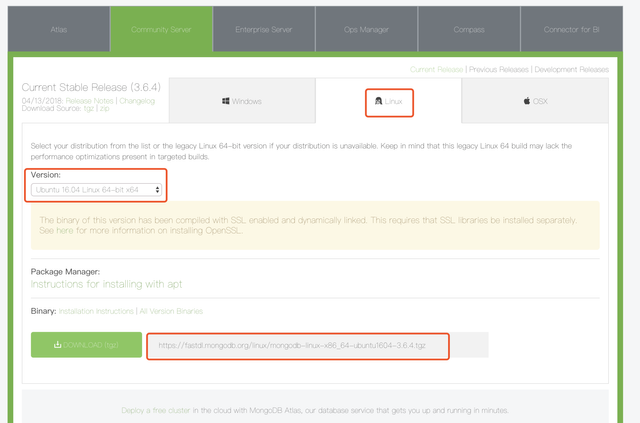
Task: Select the Windows platform tab
Action: point(242,100)
